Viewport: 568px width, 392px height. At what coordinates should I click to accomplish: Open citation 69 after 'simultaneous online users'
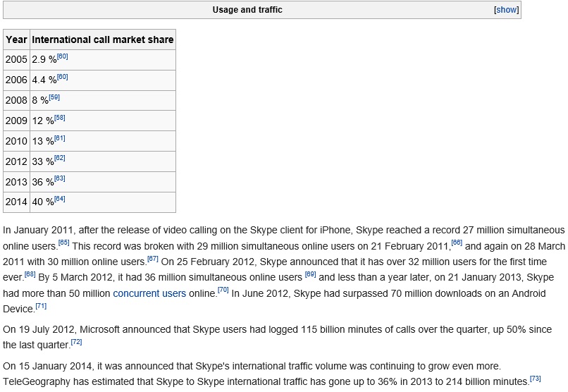[311, 274]
